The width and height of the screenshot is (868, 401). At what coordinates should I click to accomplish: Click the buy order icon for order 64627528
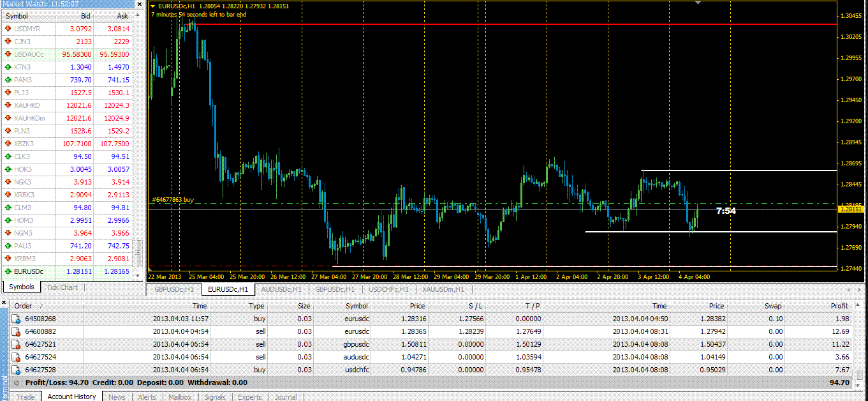[x=17, y=370]
